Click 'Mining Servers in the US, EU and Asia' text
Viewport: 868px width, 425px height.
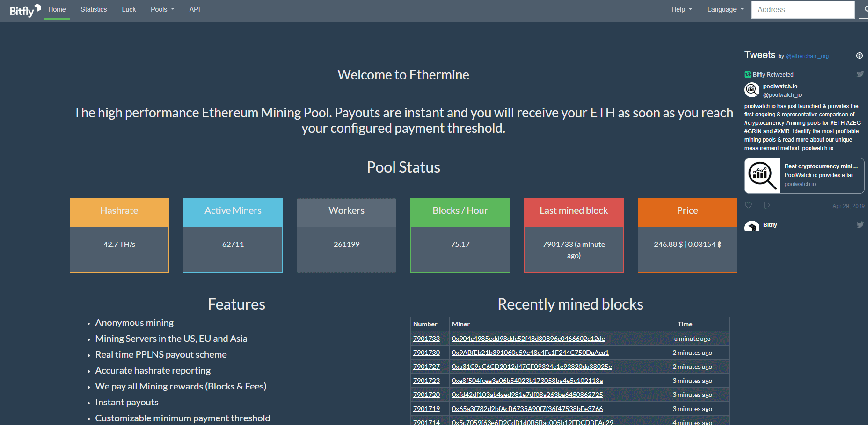tap(171, 339)
